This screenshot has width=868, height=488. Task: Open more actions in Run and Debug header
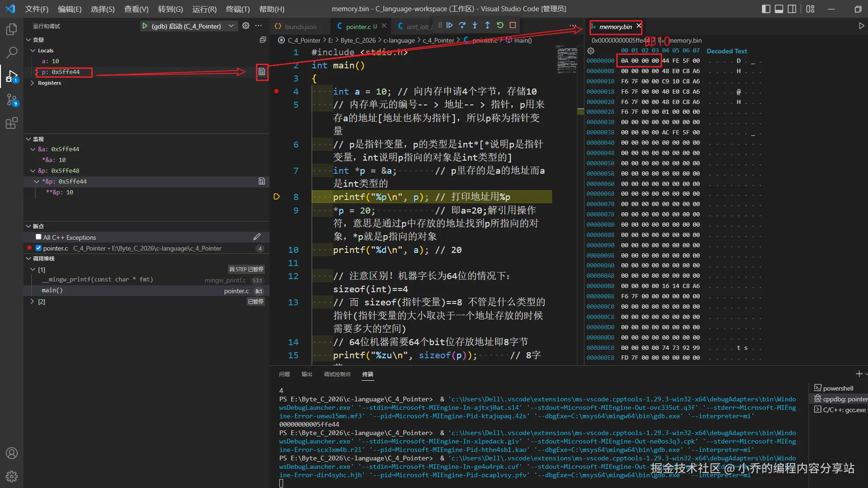point(259,26)
